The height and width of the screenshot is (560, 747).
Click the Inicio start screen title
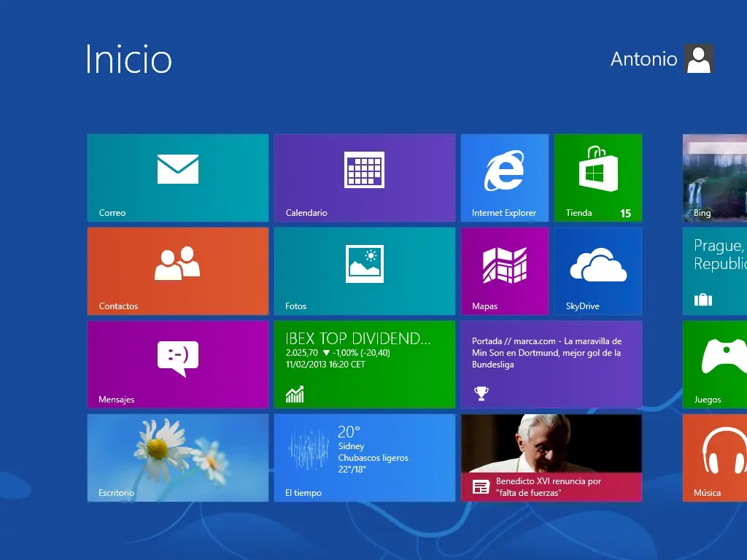click(x=128, y=59)
